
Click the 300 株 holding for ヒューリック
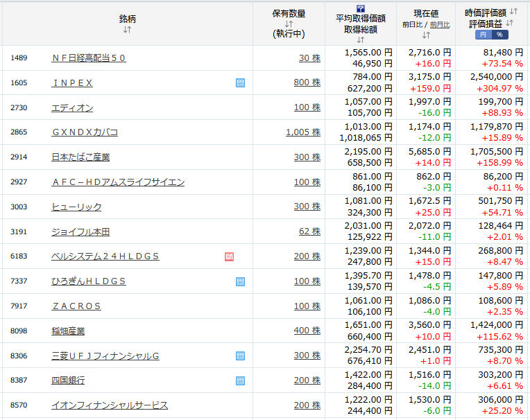[307, 207]
